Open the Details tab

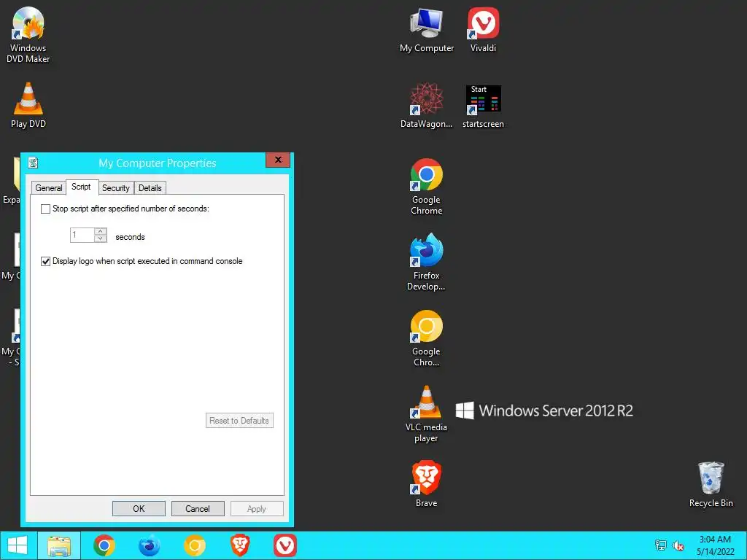[150, 187]
